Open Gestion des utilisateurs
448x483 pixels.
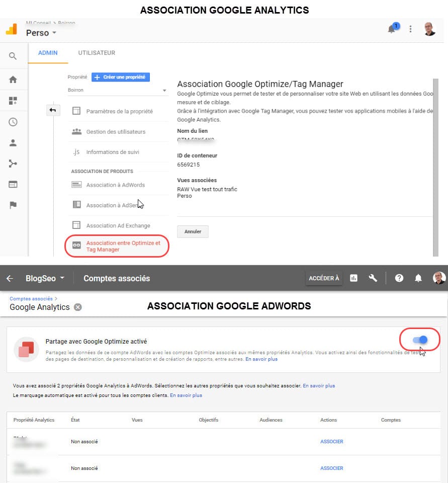pyautogui.click(x=116, y=131)
